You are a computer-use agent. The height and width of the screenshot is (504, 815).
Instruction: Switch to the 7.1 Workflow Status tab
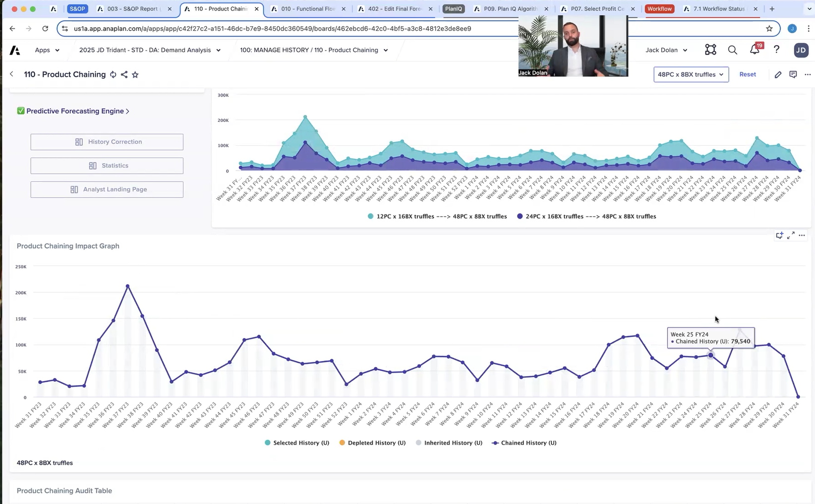718,9
